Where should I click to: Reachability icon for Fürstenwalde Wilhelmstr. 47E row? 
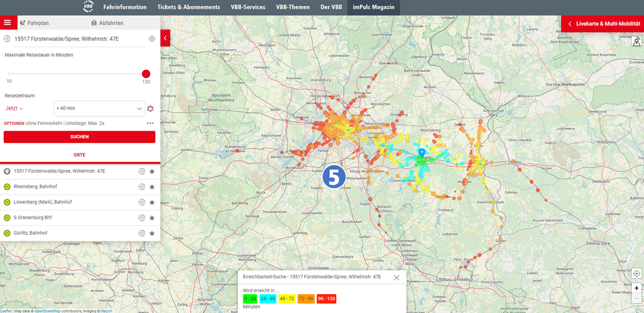(142, 171)
